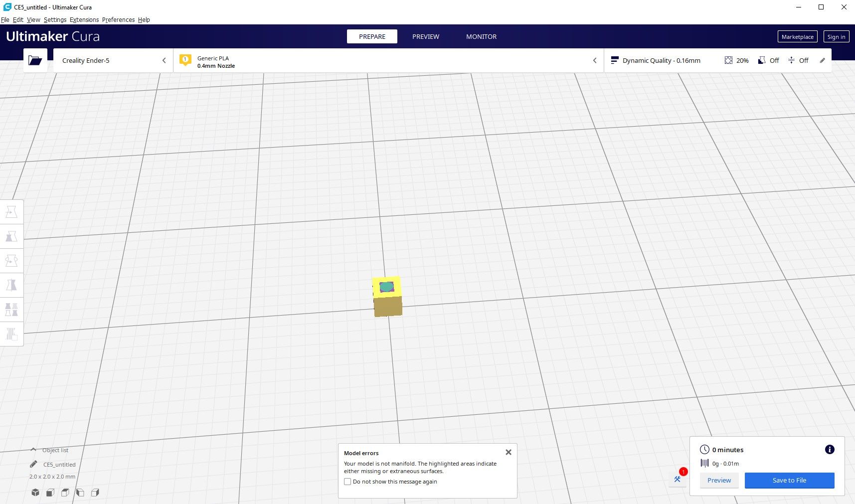The height and width of the screenshot is (504, 855).
Task: Switch to the PREVIEW stage tab
Action: pyautogui.click(x=425, y=36)
